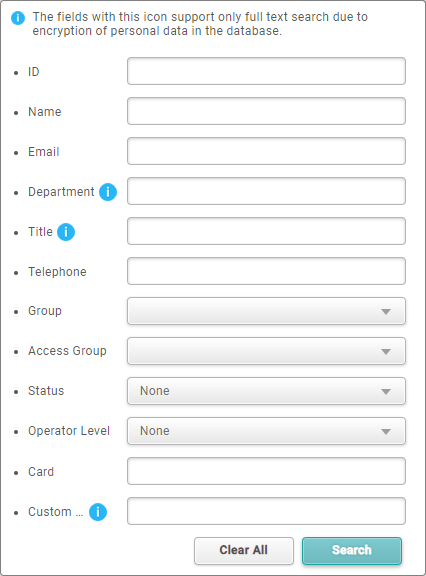Open the Status dropdown showing None
This screenshot has height=576, width=426.
click(x=266, y=391)
